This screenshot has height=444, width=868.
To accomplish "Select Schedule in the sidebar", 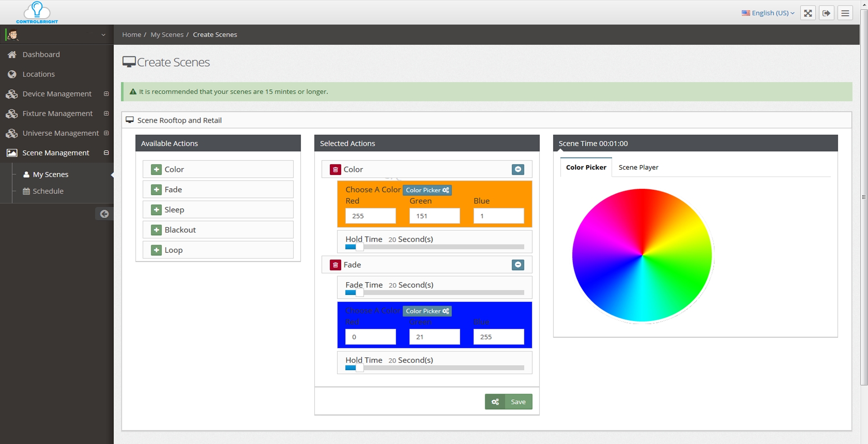I will point(48,191).
